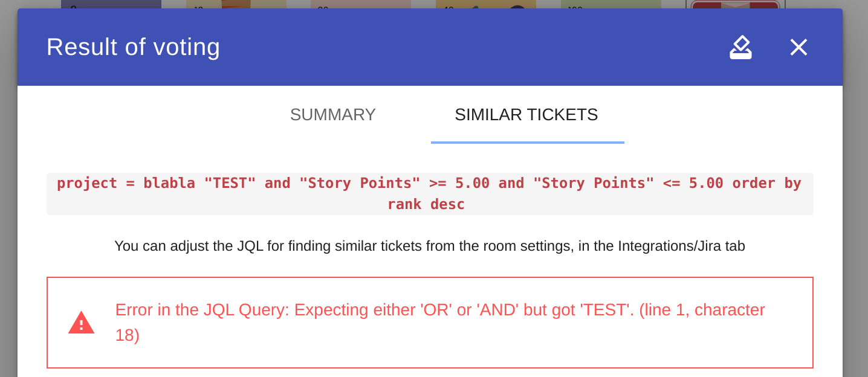Switch to the SUMMARY tab
The image size is (868, 377).
point(332,115)
